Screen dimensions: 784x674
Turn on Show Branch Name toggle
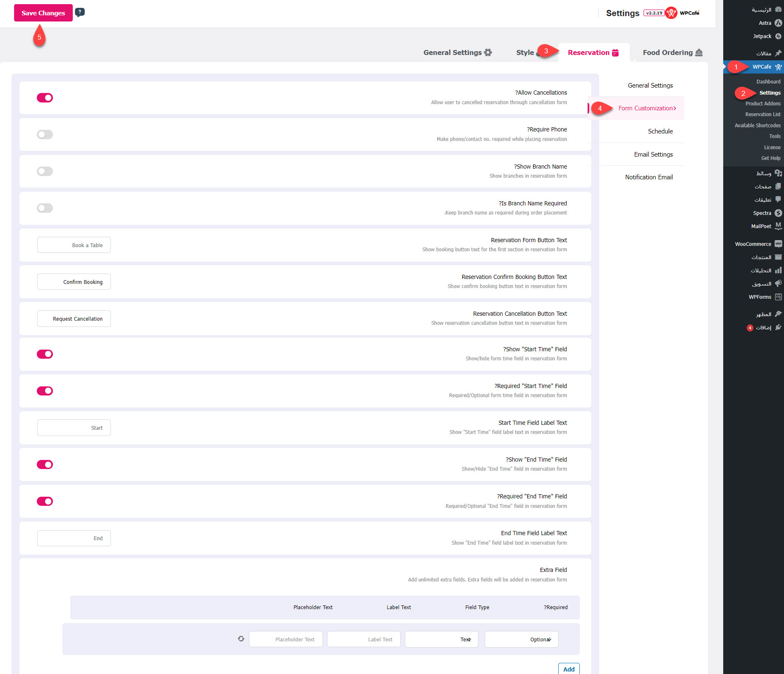pos(45,171)
